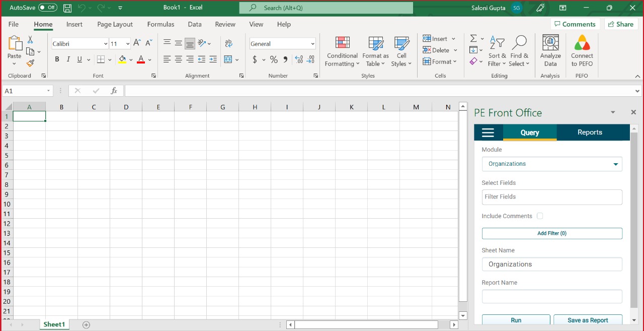Image resolution: width=644 pixels, height=331 pixels.
Task: Expand the Organizations module dropdown
Action: pos(615,164)
